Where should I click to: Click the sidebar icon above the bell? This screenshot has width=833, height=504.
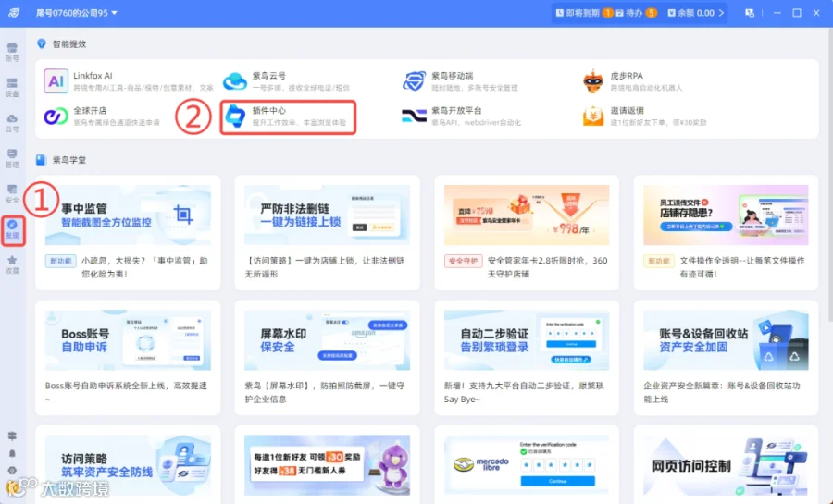12,436
